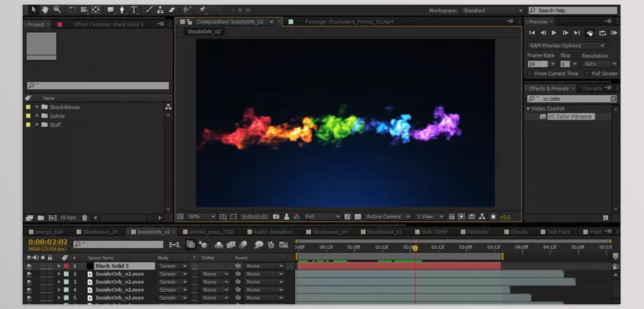This screenshot has width=644, height=309.
Task: Open comp flowchart icon in viewer
Action: (x=482, y=217)
